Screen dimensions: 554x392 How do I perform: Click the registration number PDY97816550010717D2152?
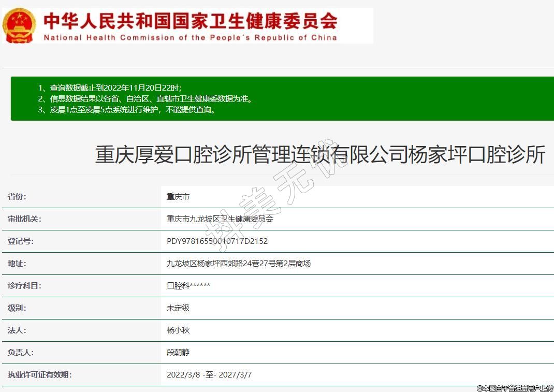click(217, 241)
